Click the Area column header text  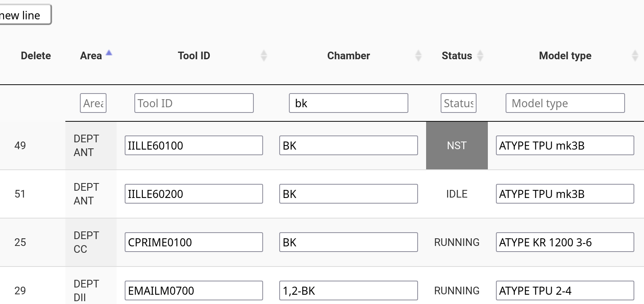91,56
